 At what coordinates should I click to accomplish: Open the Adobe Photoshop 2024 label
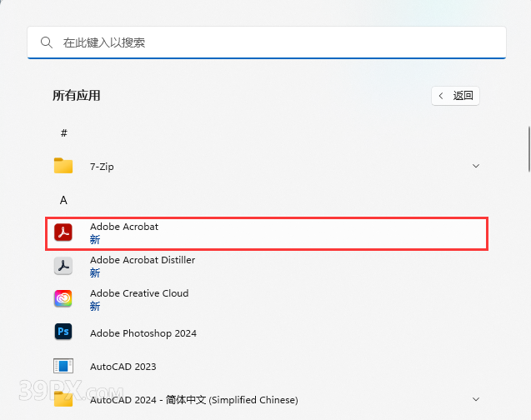tap(143, 333)
